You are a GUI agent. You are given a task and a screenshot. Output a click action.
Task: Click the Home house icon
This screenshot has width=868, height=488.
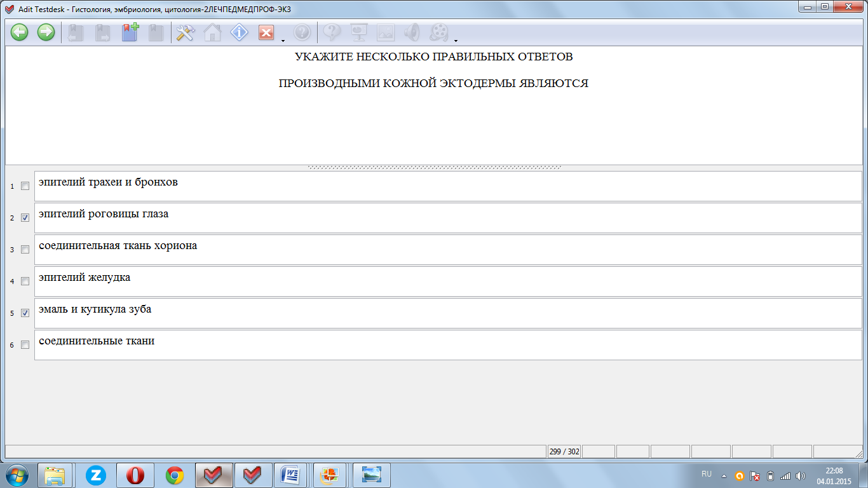pos(212,32)
